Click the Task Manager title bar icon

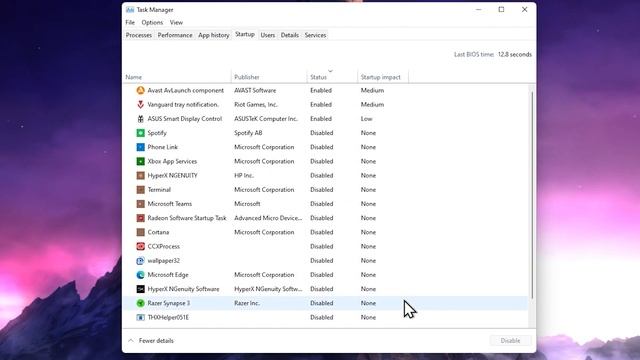point(130,10)
